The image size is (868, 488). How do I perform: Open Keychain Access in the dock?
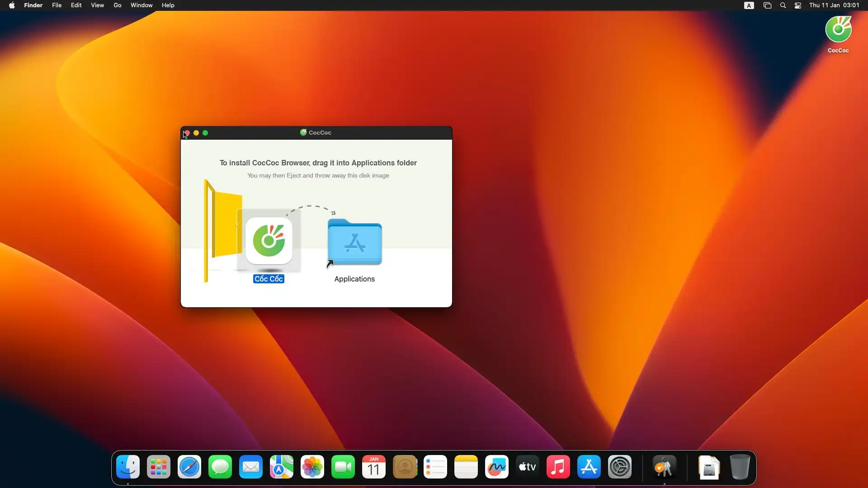pyautogui.click(x=664, y=467)
